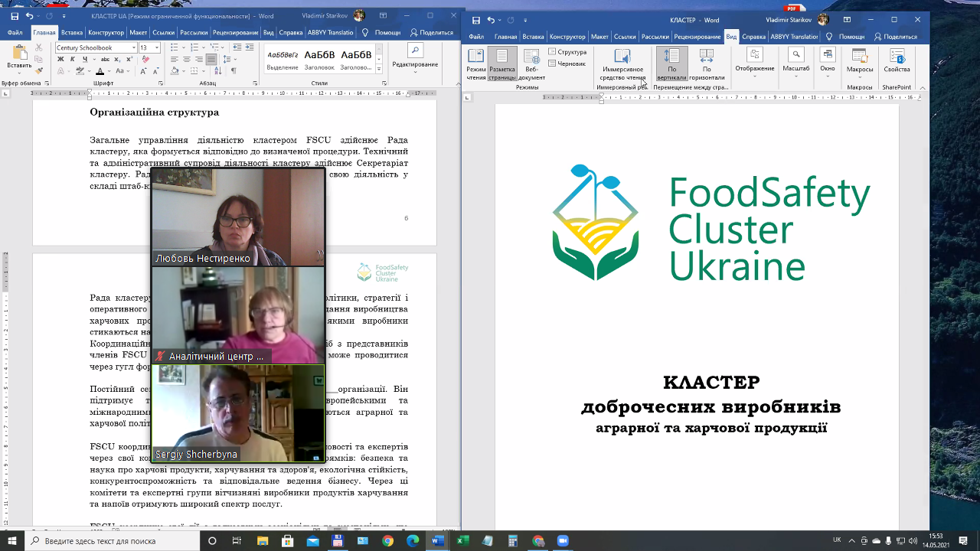Open Редактирование dropdown in left window
Screen dimensions: 980x551
(415, 68)
